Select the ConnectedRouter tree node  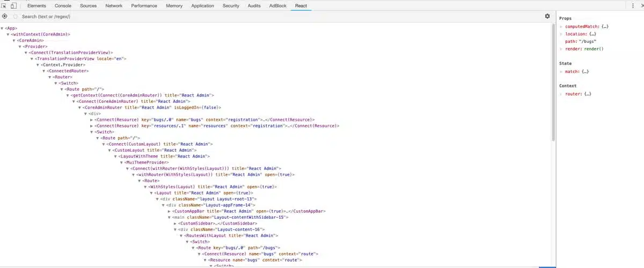click(68, 71)
